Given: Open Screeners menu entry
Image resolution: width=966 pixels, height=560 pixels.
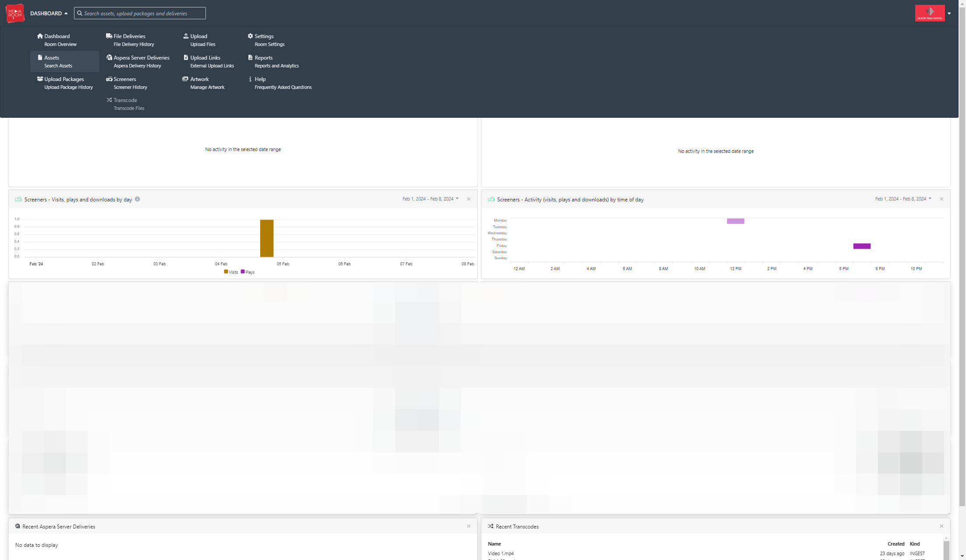Looking at the screenshot, I should point(127,83).
